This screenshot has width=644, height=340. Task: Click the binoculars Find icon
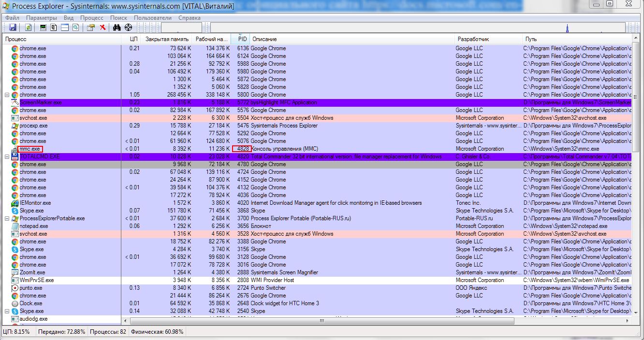pyautogui.click(x=117, y=28)
